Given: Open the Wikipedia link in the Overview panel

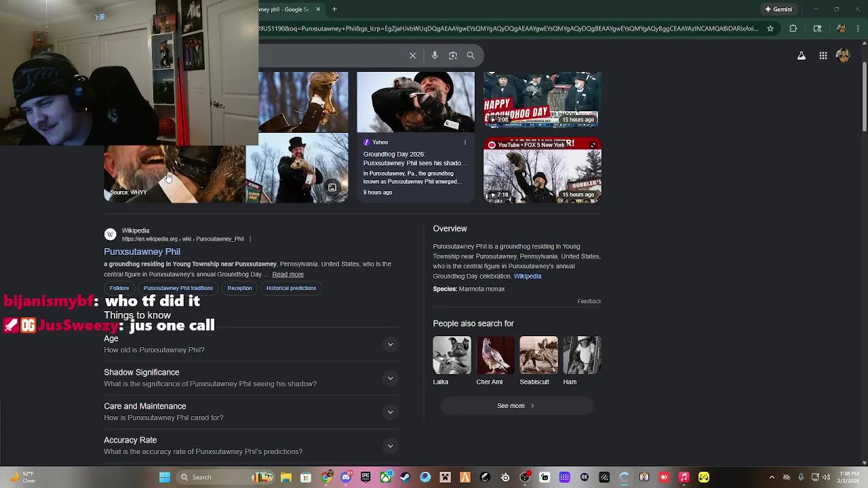Looking at the screenshot, I should point(528,276).
